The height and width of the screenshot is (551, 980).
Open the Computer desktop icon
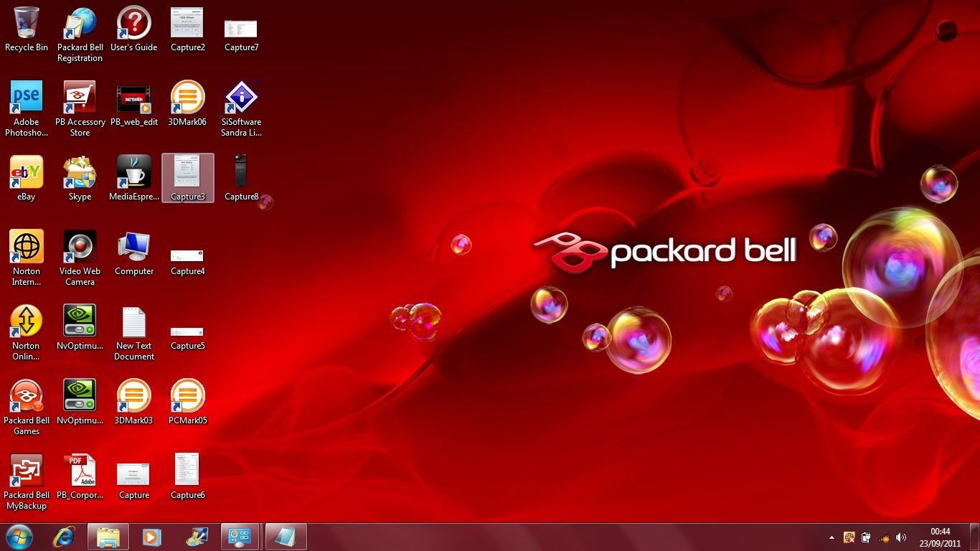[133, 253]
